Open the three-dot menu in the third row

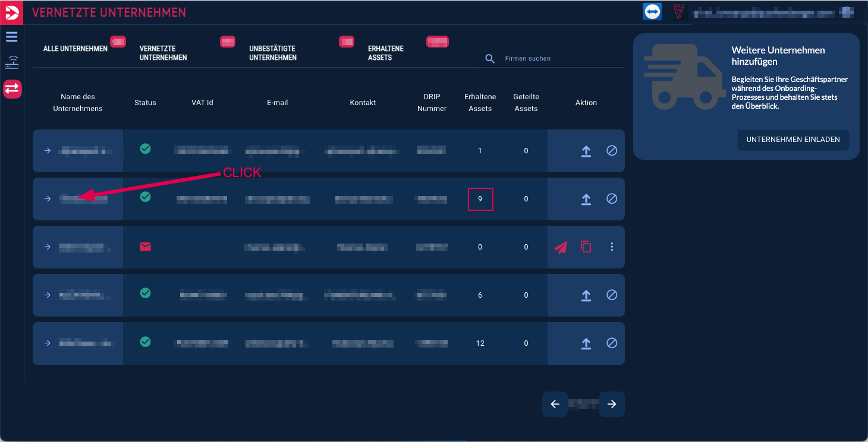612,247
